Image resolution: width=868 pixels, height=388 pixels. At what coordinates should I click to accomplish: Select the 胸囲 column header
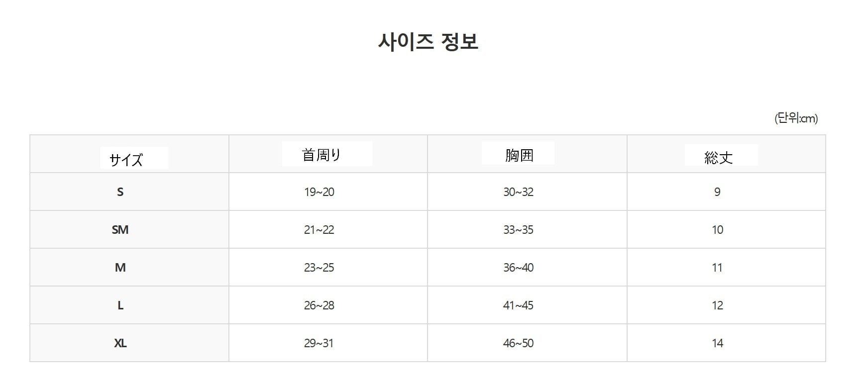(x=519, y=155)
